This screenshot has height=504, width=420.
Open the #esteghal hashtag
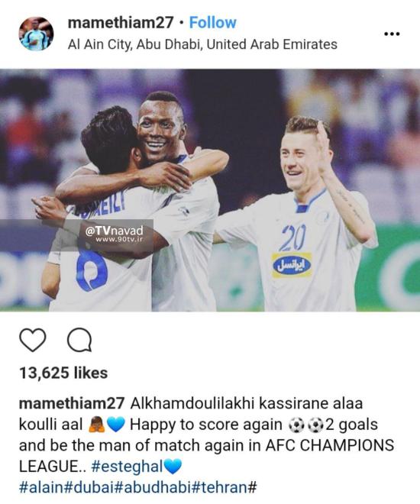(x=127, y=467)
